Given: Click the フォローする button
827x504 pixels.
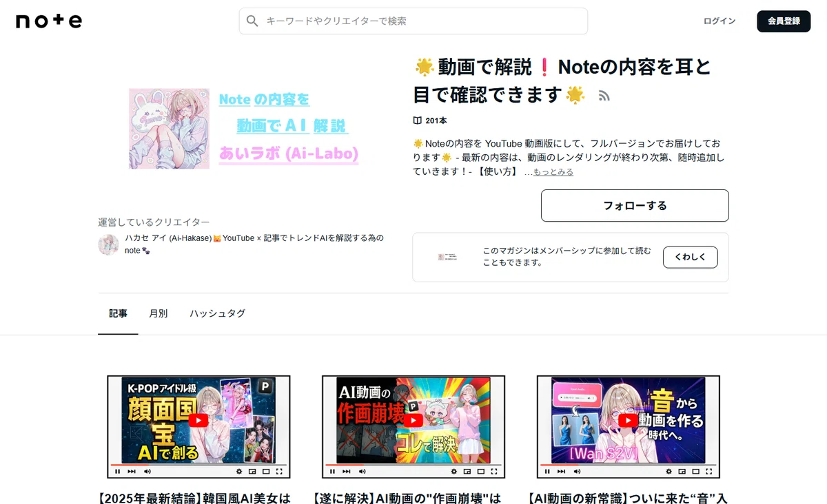Looking at the screenshot, I should 635,206.
